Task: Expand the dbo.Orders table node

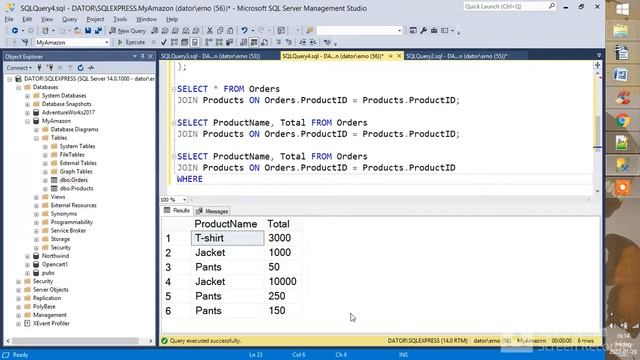Action: 45,180
